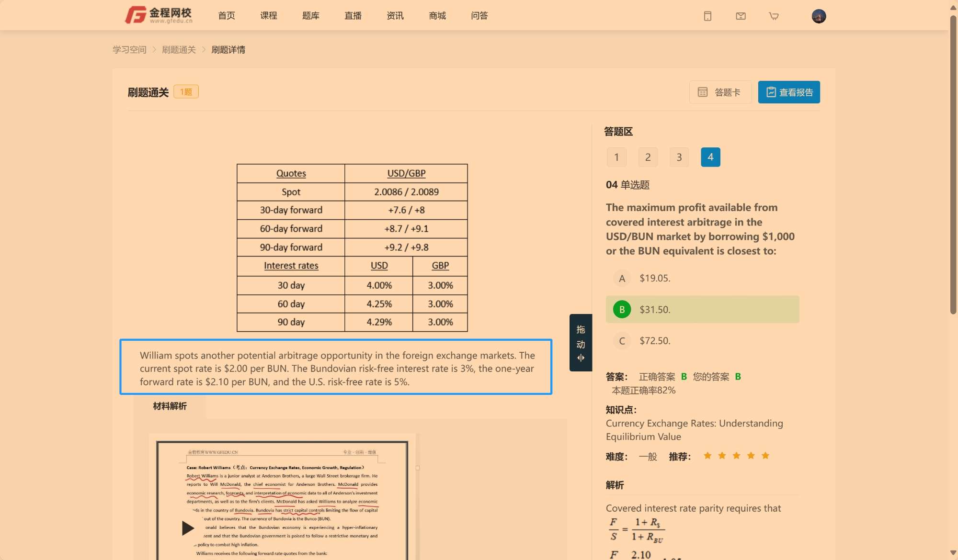
Task: Choose option A $19.05
Action: pyautogui.click(x=702, y=278)
